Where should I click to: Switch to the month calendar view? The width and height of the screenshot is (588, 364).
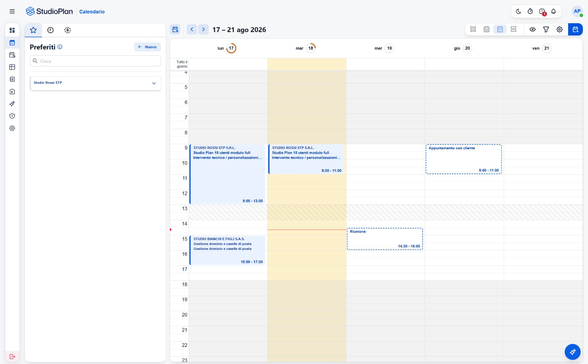(x=487, y=29)
